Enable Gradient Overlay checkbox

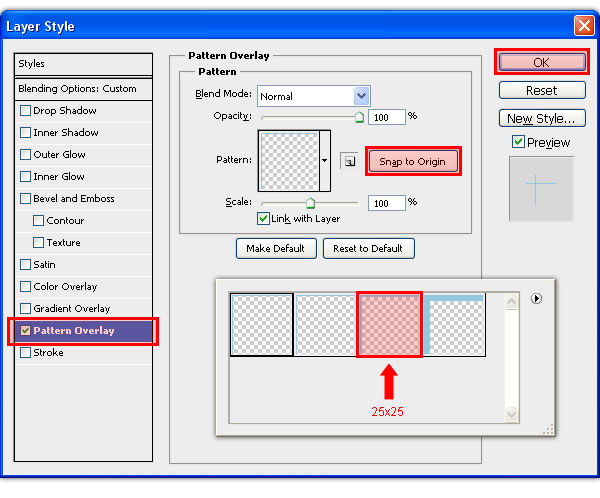click(x=25, y=309)
